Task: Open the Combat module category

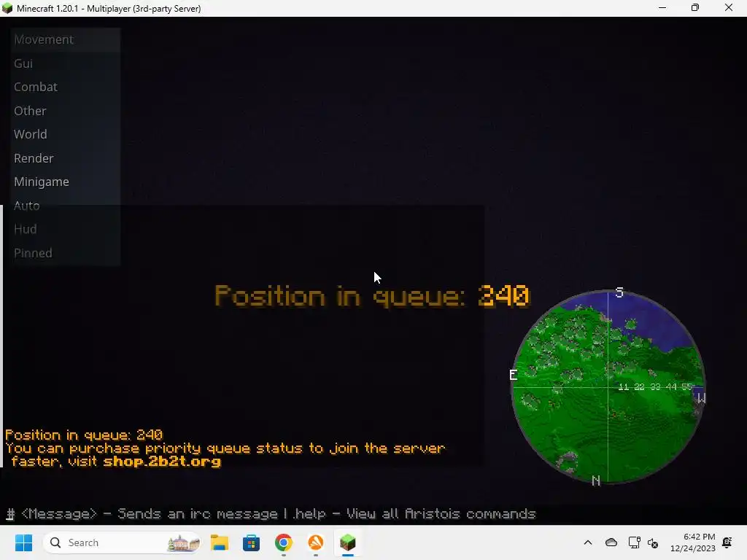Action: point(65,87)
